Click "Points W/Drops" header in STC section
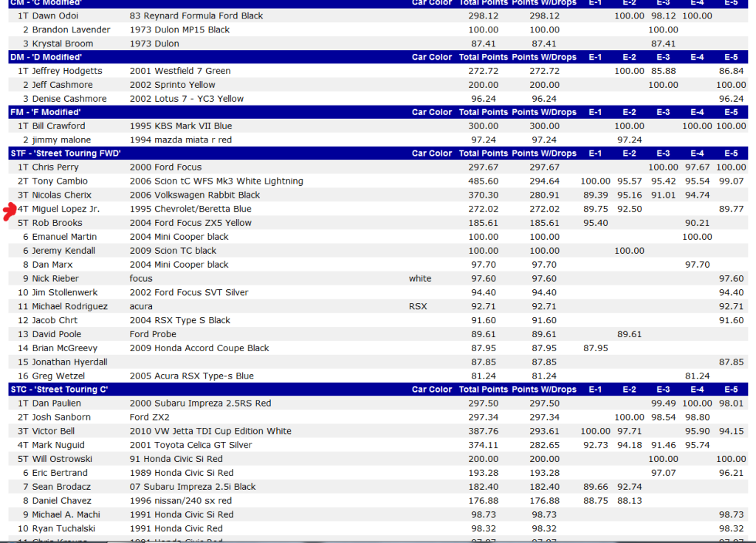This screenshot has width=756, height=543. click(x=544, y=390)
